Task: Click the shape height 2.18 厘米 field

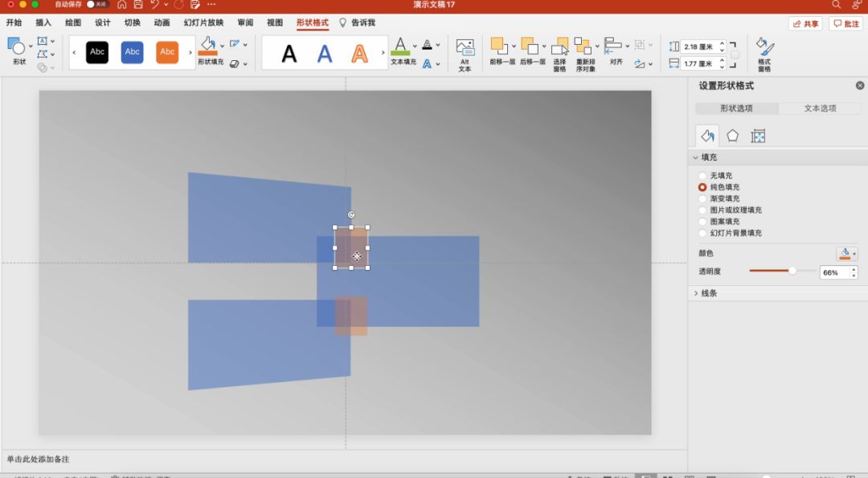Action: click(699, 47)
